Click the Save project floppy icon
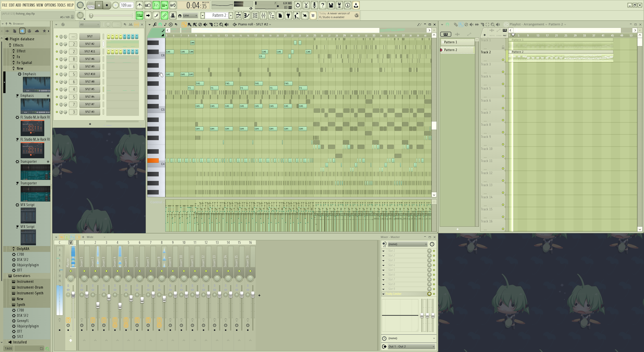644x352 pixels. point(331,5)
